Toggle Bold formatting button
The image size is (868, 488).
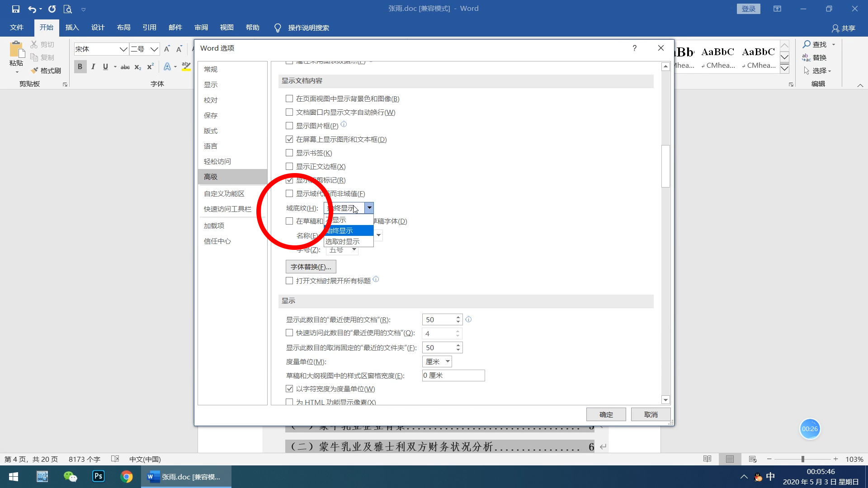80,67
